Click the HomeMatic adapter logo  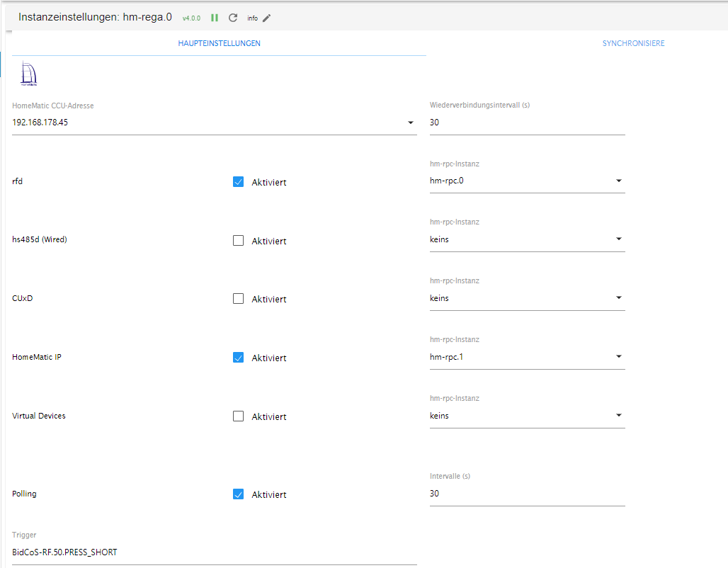(29, 73)
